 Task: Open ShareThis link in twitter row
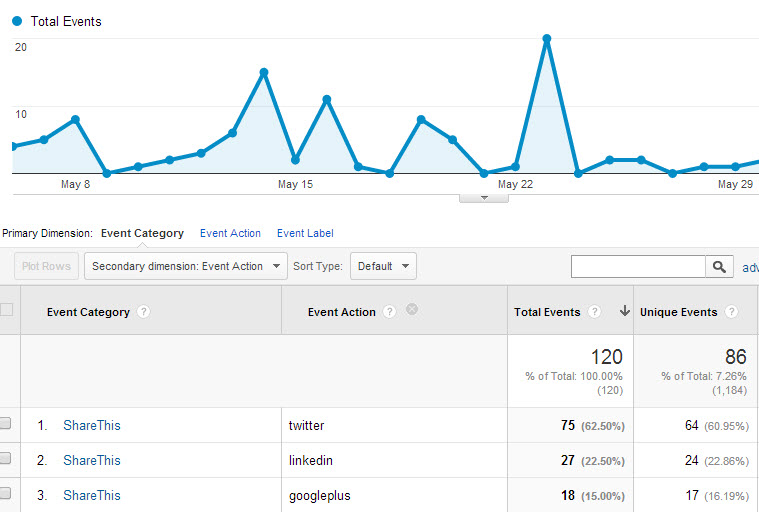click(x=91, y=425)
